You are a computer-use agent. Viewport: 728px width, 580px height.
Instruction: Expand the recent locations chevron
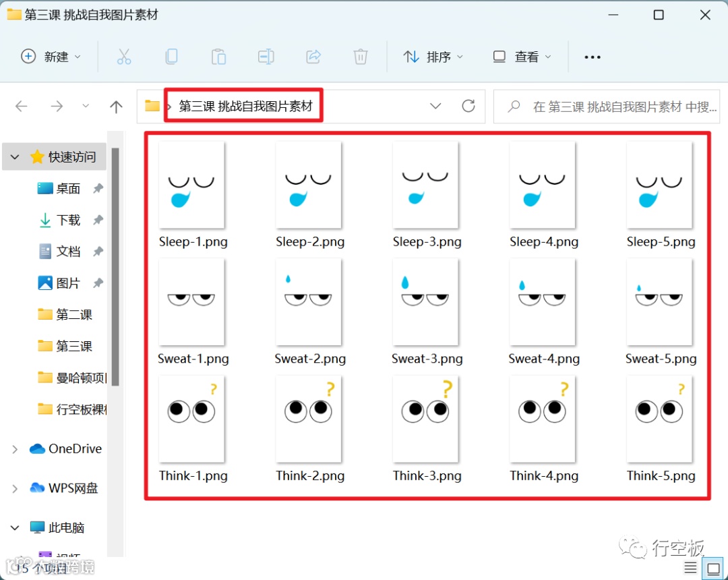pos(86,106)
